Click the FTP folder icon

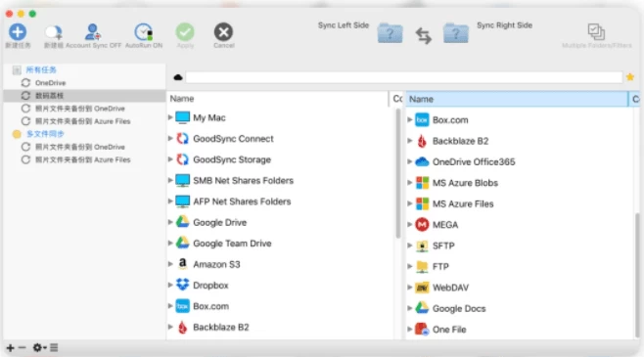[422, 267]
